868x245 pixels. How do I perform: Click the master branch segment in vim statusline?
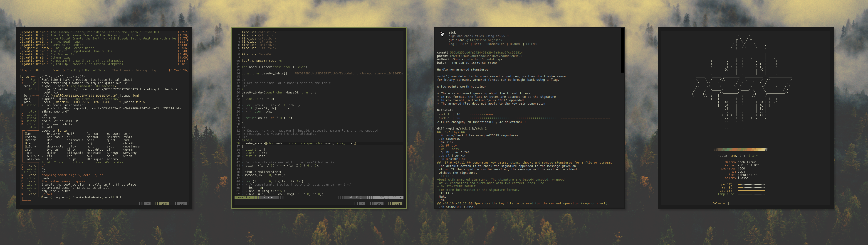tap(269, 198)
